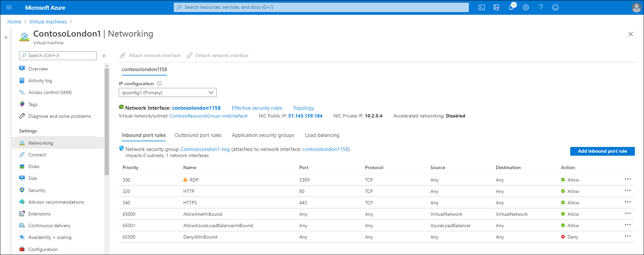
Task: Click the Disks icon under Settings
Action: click(22, 166)
